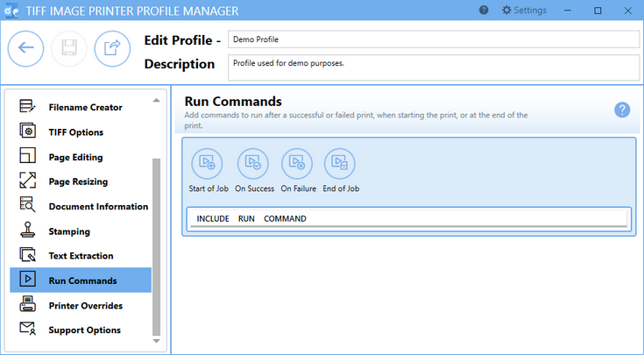Click the INCLUDE column header
This screenshot has height=355, width=644.
pos(213,218)
